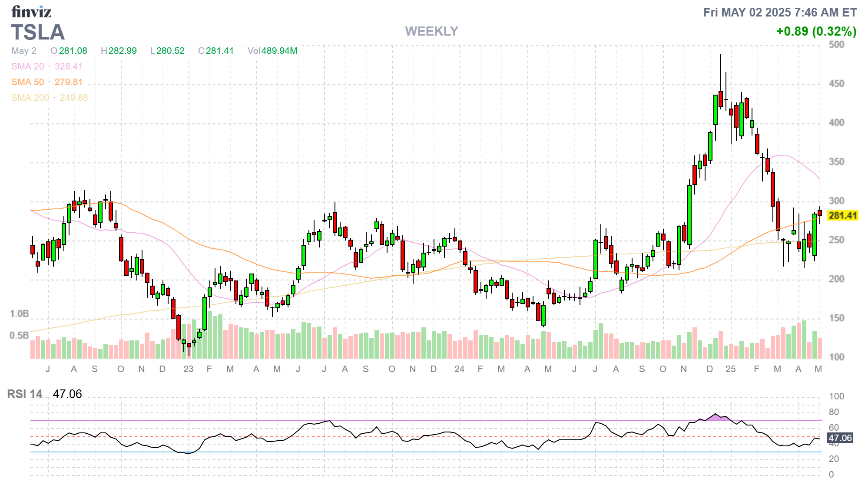The width and height of the screenshot is (868, 488).
Task: Click the SMA 200 legend label
Action: point(30,98)
